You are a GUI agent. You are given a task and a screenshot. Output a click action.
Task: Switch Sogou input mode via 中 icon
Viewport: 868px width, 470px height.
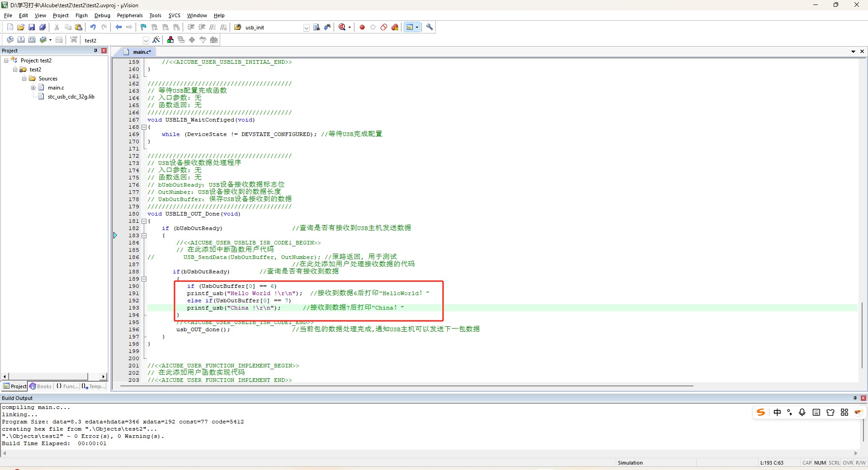[777, 412]
